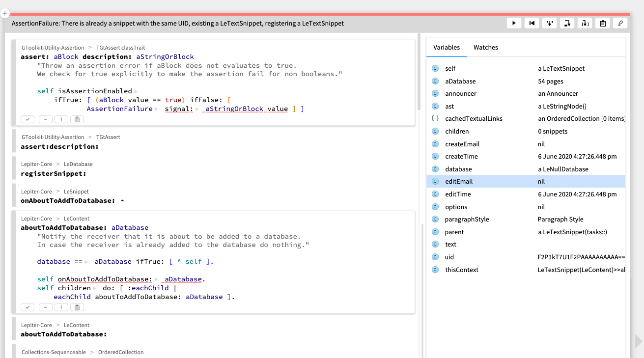This screenshot has width=644, height=358.
Task: Expand the isAssertionEnabled message triangle
Action: 136,91
